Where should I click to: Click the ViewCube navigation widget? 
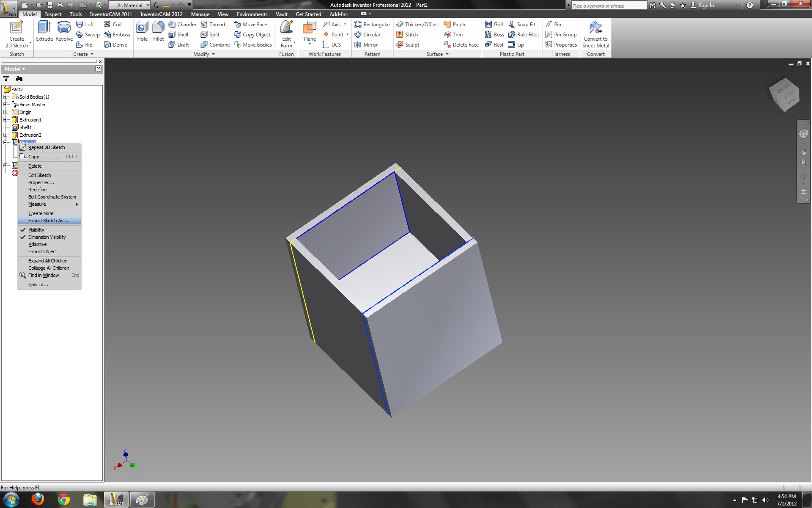[785, 94]
